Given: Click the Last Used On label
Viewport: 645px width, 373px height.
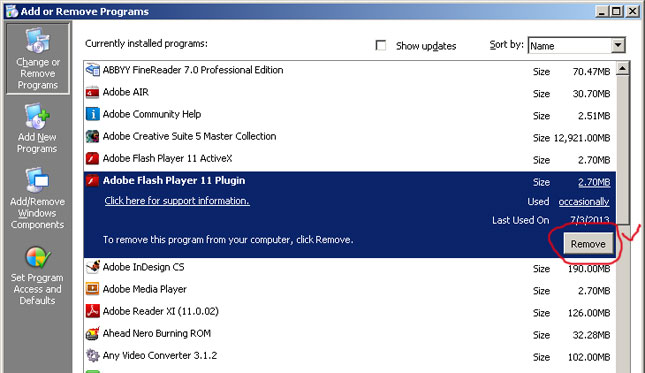Looking at the screenshot, I should (x=520, y=220).
